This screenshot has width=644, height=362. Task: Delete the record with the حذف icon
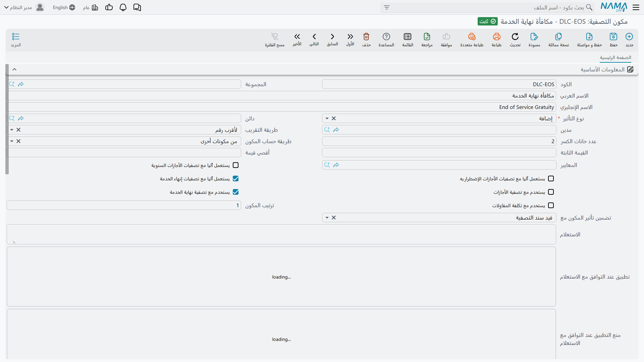click(x=366, y=37)
